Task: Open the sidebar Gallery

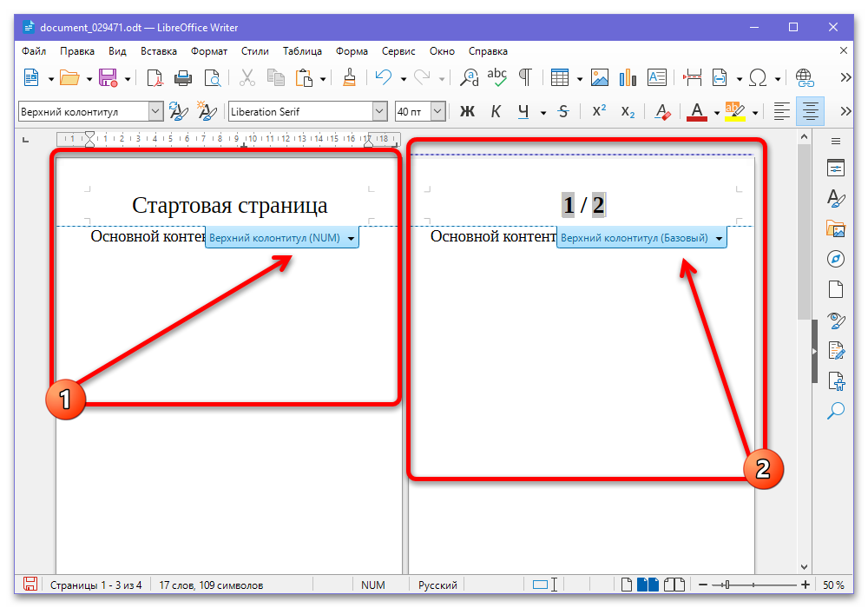Action: [x=835, y=228]
